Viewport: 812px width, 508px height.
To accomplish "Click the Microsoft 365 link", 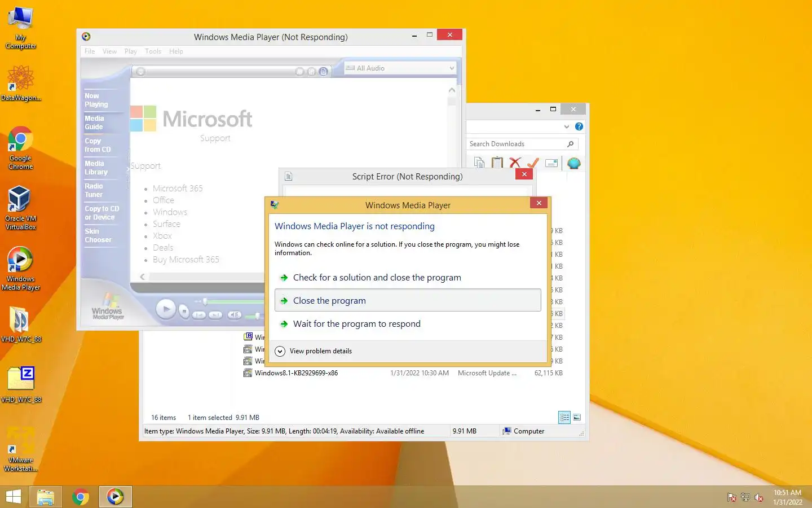I will pos(178,189).
